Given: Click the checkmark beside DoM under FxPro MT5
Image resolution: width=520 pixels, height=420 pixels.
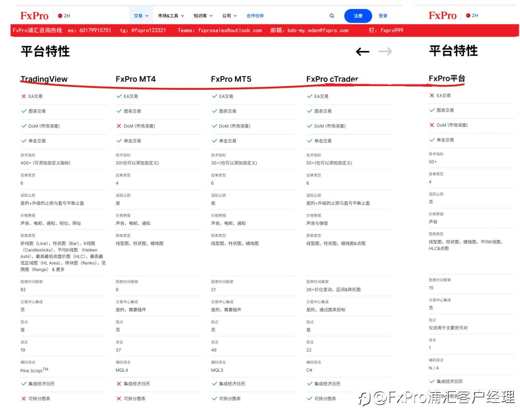Looking at the screenshot, I should click(x=214, y=126).
